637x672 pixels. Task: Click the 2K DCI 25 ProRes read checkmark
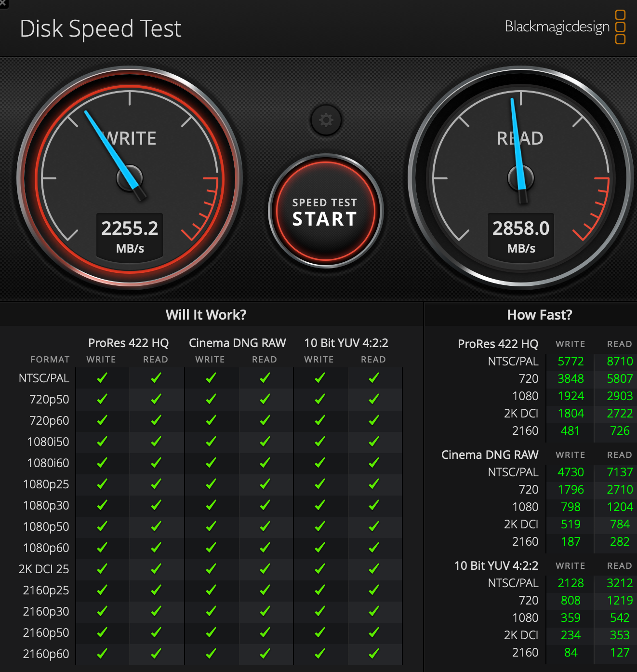(156, 569)
